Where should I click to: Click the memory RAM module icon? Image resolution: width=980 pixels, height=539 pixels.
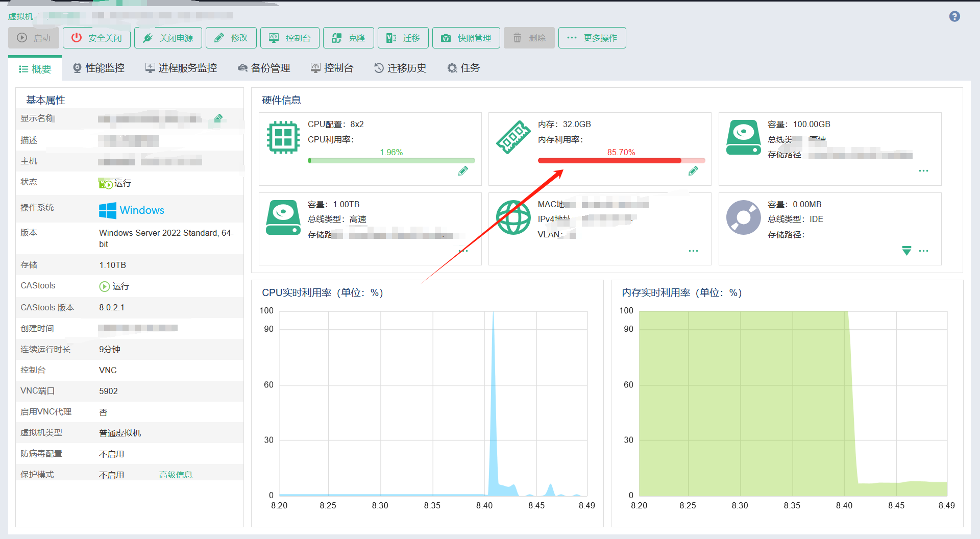pos(513,137)
